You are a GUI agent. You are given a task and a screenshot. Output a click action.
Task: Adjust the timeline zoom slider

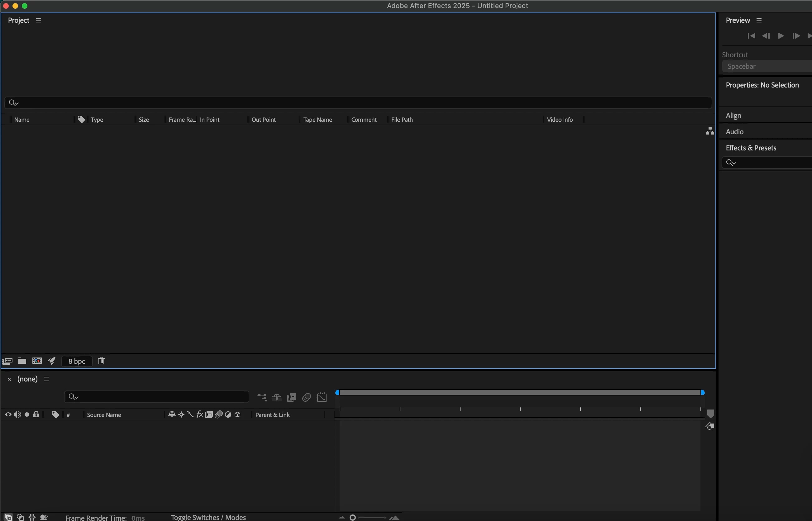pyautogui.click(x=353, y=517)
